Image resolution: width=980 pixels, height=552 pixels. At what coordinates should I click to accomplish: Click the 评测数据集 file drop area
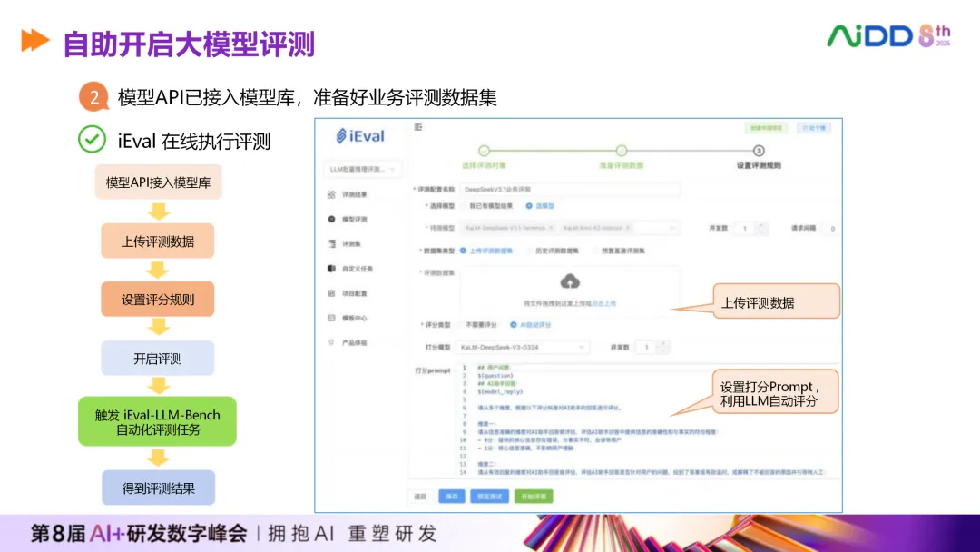point(570,290)
